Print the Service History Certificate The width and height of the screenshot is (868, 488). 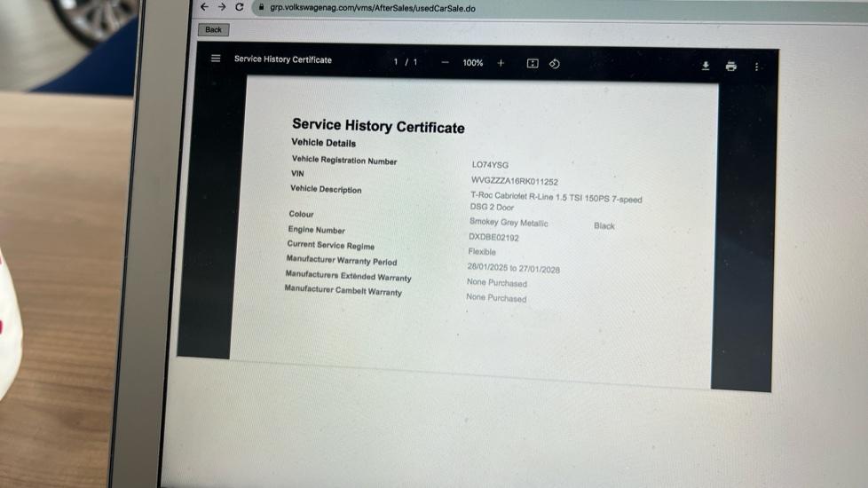(730, 67)
